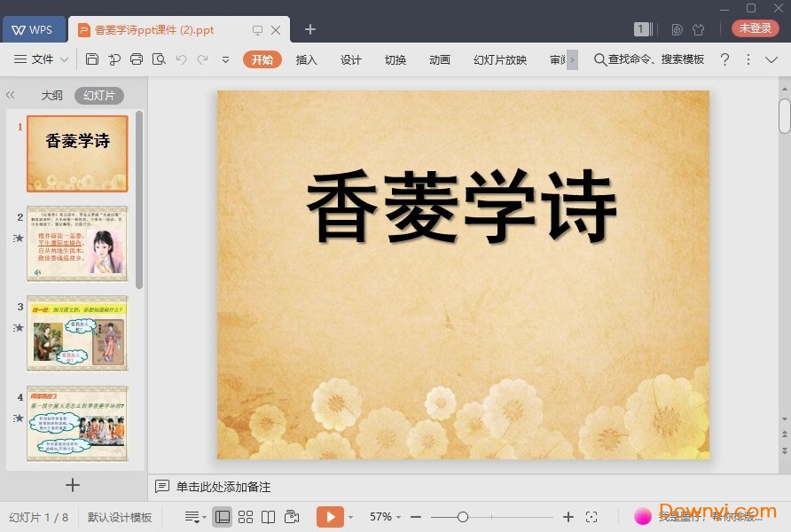Keep 幻灯片 pane mode selected
Image resolution: width=791 pixels, height=532 pixels.
pyautogui.click(x=98, y=95)
